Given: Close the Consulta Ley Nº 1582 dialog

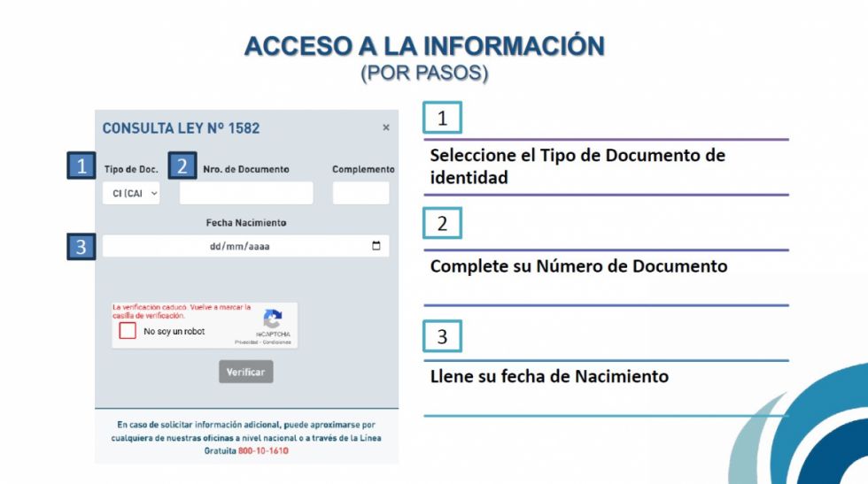Looking at the screenshot, I should 386,127.
